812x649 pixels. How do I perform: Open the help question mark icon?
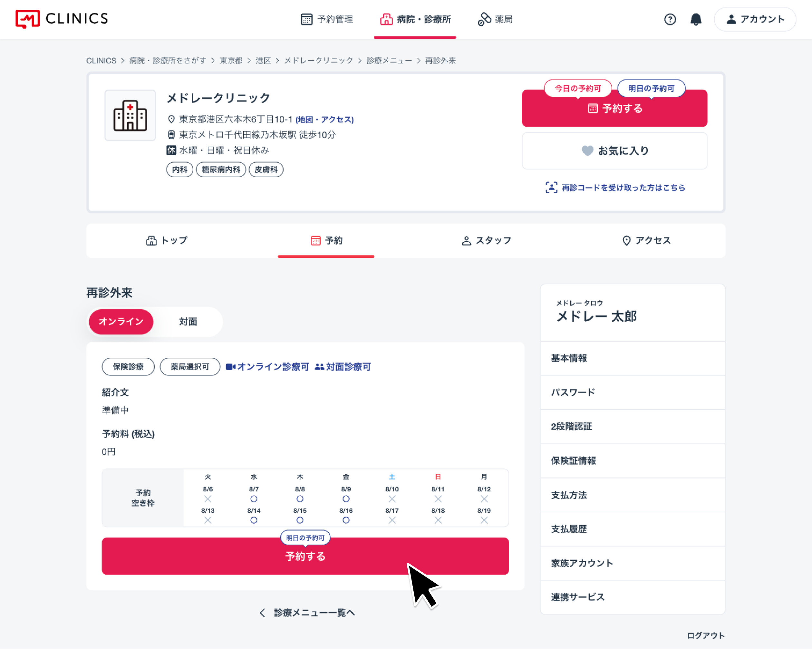click(x=670, y=19)
